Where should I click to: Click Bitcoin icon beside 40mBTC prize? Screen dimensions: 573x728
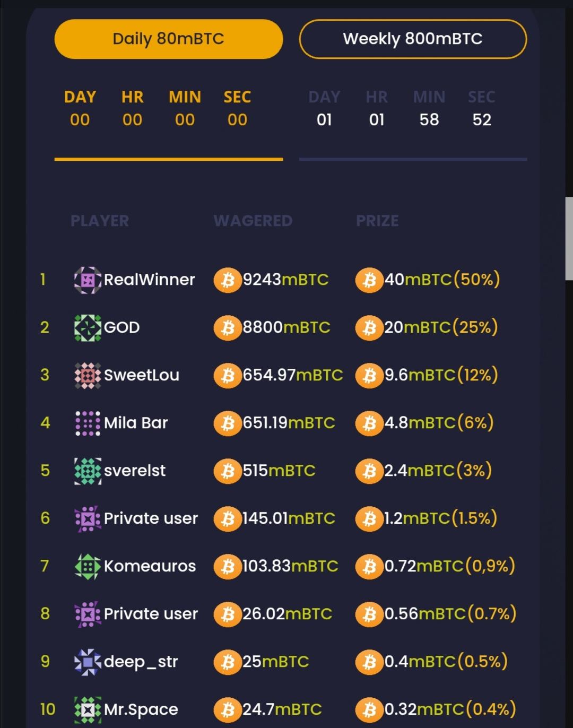click(x=369, y=280)
